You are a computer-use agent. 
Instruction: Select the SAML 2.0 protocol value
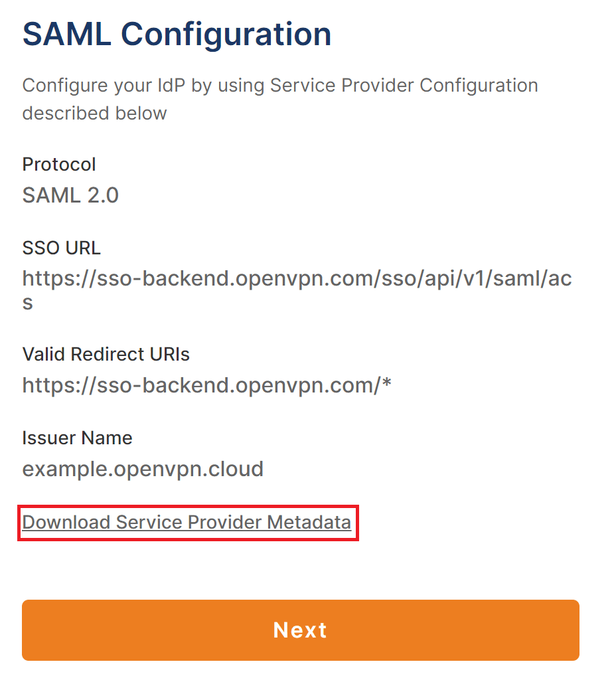click(70, 195)
